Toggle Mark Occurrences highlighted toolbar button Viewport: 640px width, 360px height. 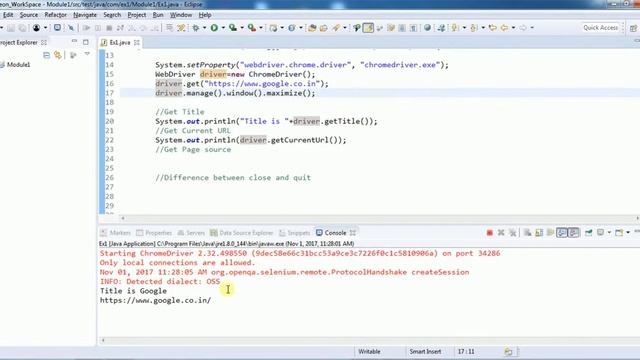pos(368,28)
